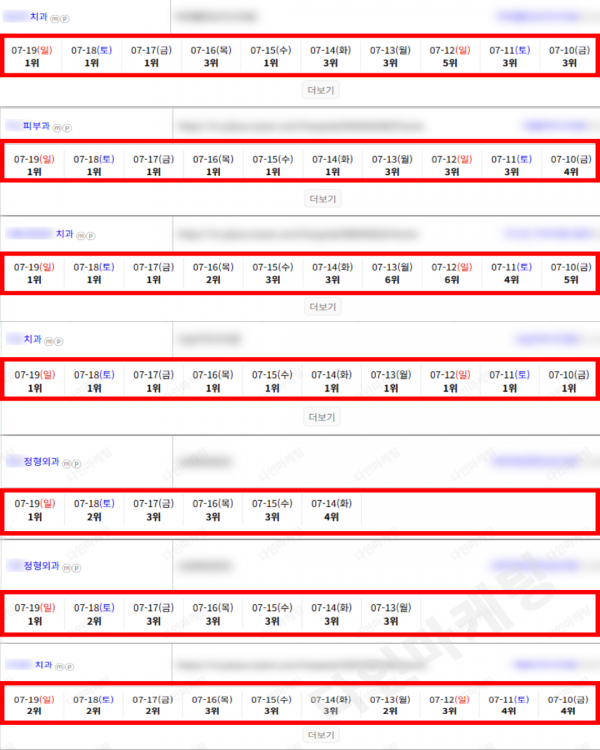This screenshot has width=600, height=750.
Task: Expand 더보기 under the 피부과 rankings
Action: (x=322, y=199)
